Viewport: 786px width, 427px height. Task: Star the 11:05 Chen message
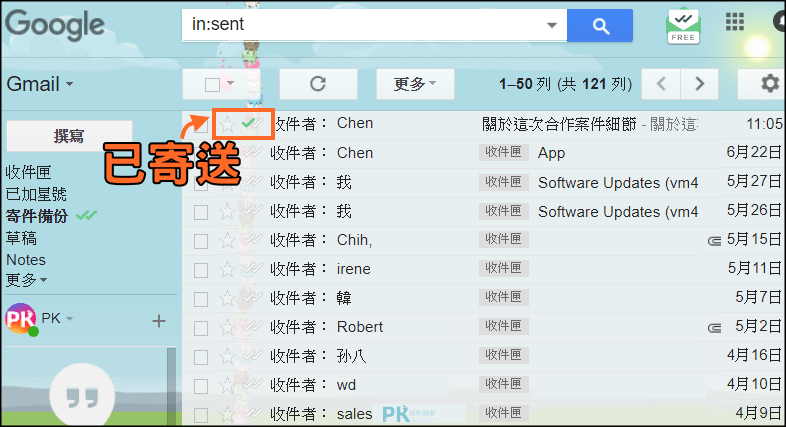click(x=228, y=124)
